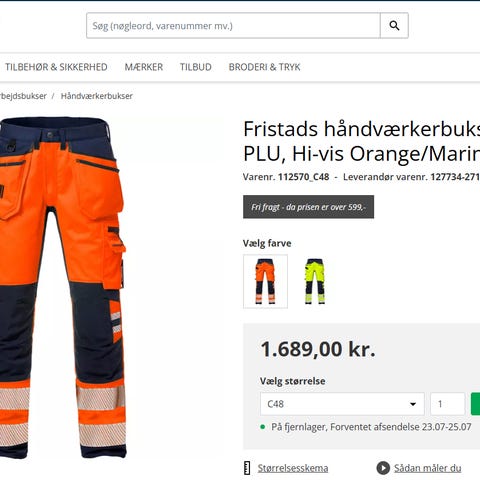Click the dropdown arrow in size selector
This screenshot has width=480, height=480.
(x=413, y=404)
